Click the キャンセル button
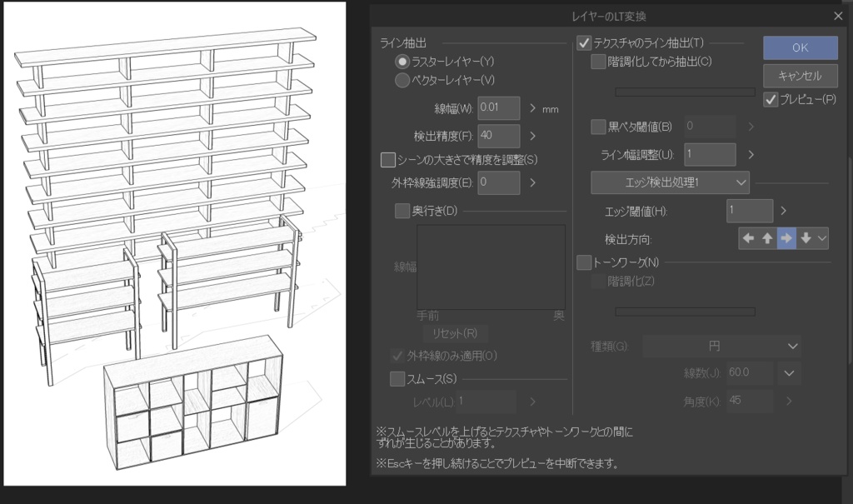The image size is (853, 504). [x=799, y=76]
